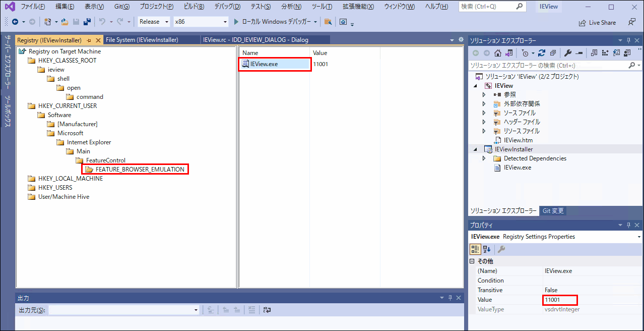Select IEView.htm in Solution Explorer
This screenshot has width=644, height=331.
(518, 140)
